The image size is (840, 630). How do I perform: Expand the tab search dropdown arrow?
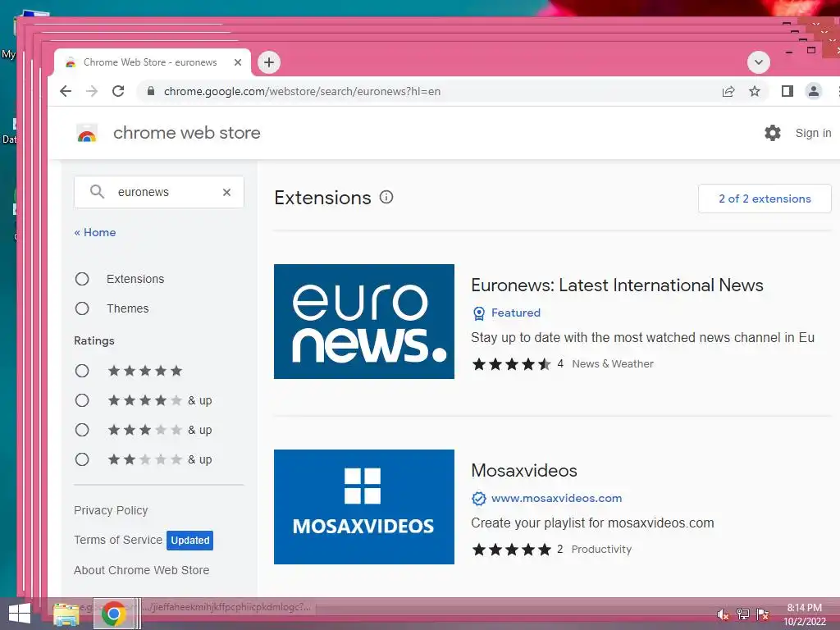click(x=759, y=62)
